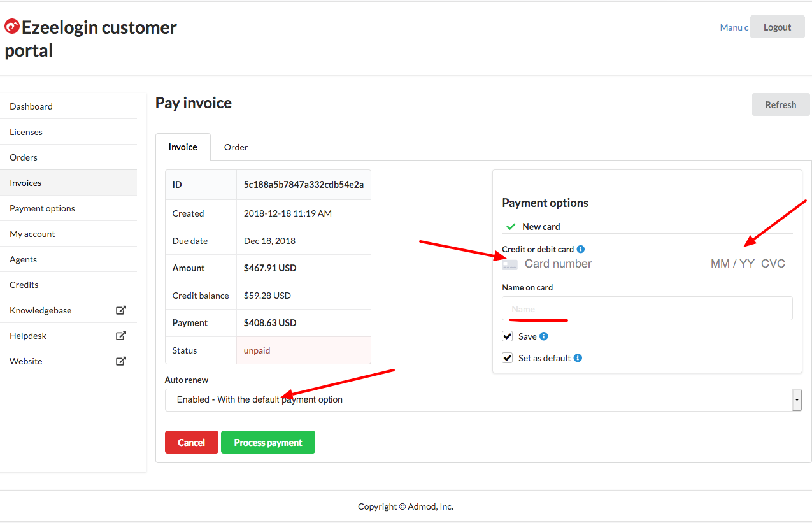Click the MM / YY expiry field
This screenshot has width=812, height=523.
point(732,264)
